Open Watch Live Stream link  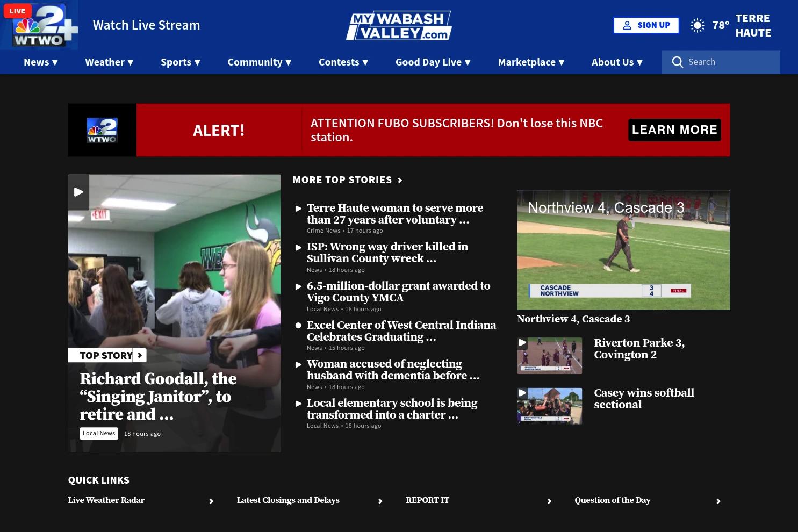146,25
